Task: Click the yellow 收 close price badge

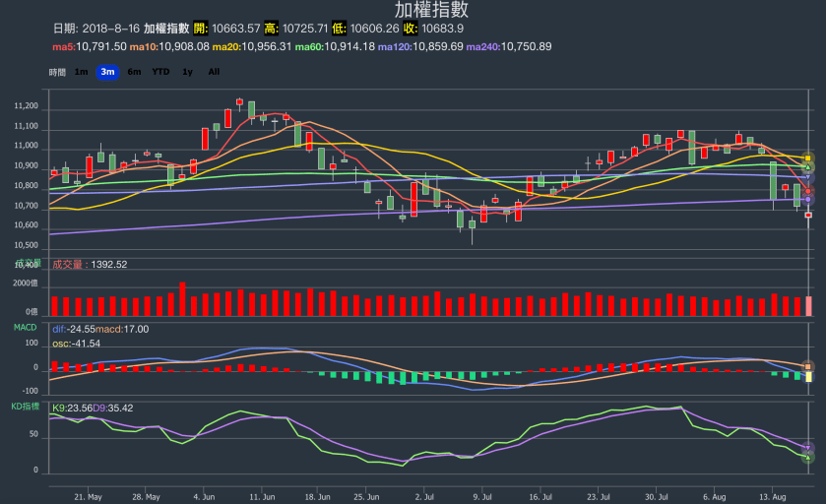Action: point(411,28)
